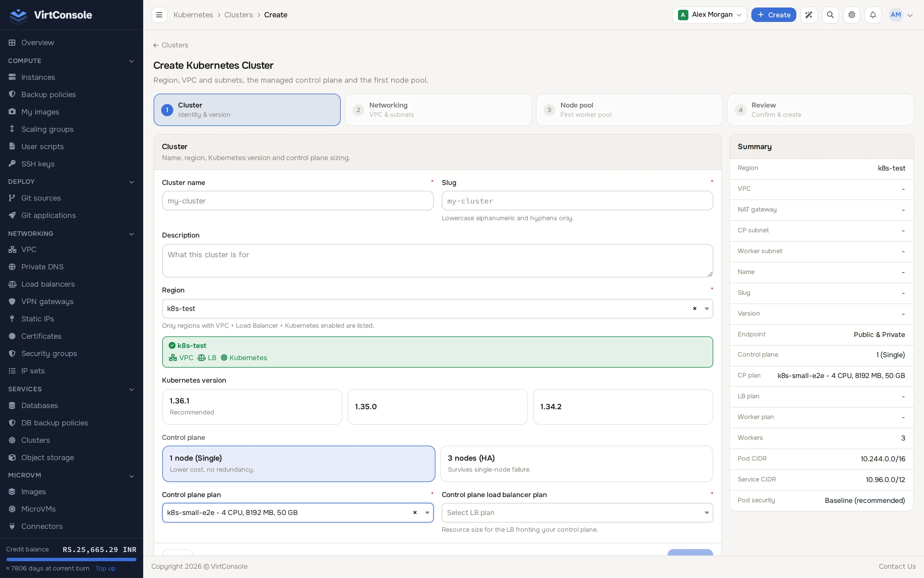Choose Kubernetes version 1.34.2
This screenshot has width=924, height=578.
623,407
